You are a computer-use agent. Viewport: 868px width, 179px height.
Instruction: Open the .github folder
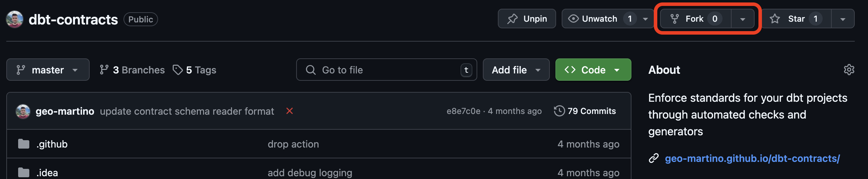(x=52, y=144)
